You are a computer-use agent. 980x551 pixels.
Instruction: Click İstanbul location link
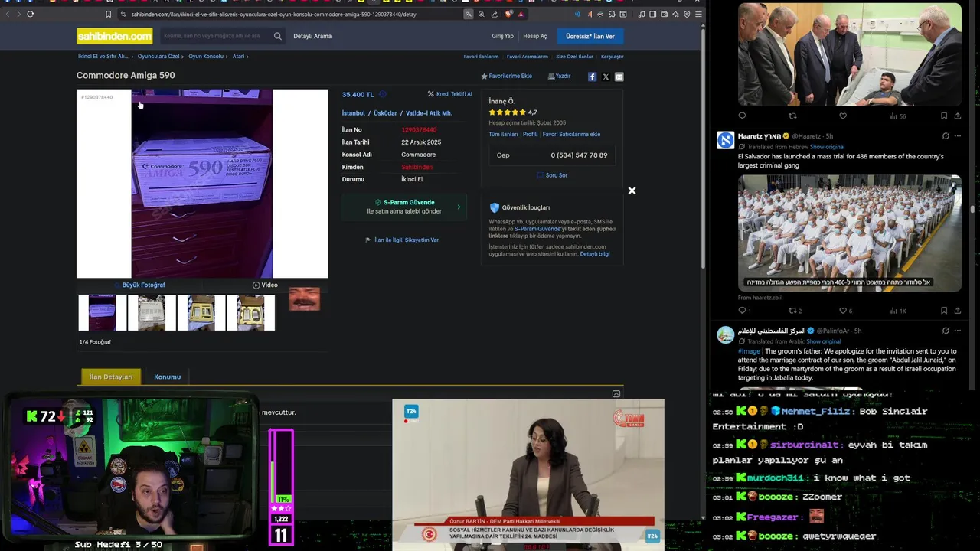coord(353,113)
